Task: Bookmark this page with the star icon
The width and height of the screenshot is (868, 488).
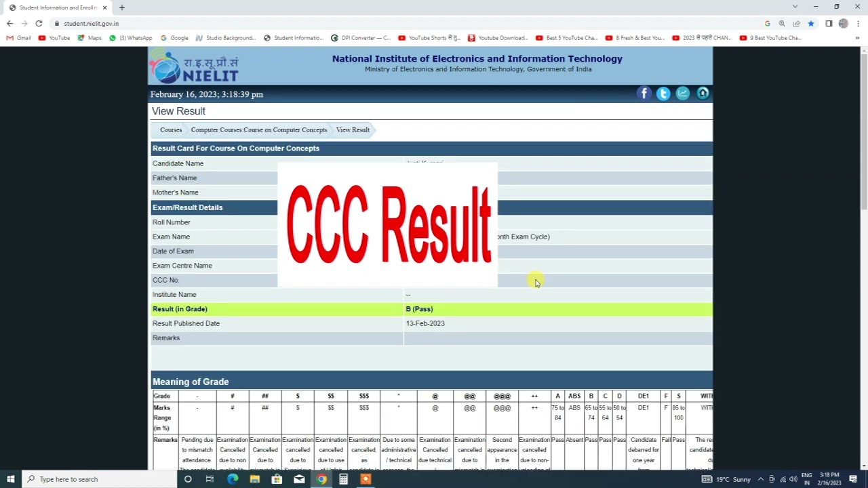Action: (x=810, y=24)
